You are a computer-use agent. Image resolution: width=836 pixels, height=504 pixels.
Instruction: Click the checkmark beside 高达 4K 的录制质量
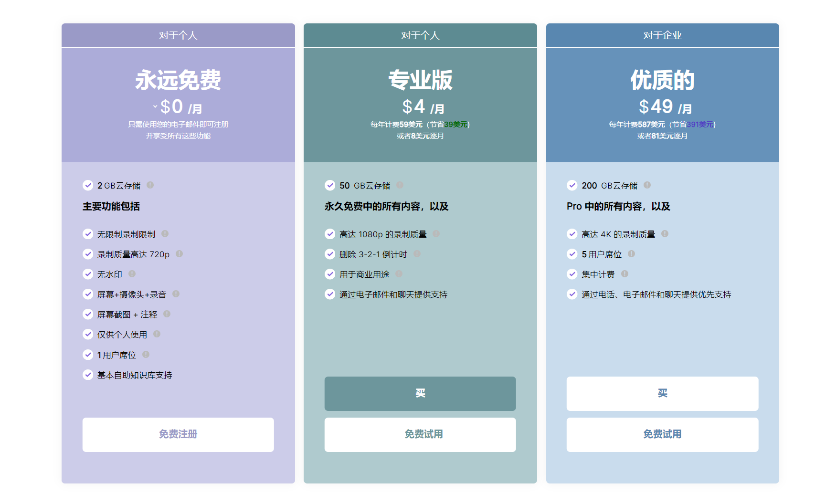(572, 234)
